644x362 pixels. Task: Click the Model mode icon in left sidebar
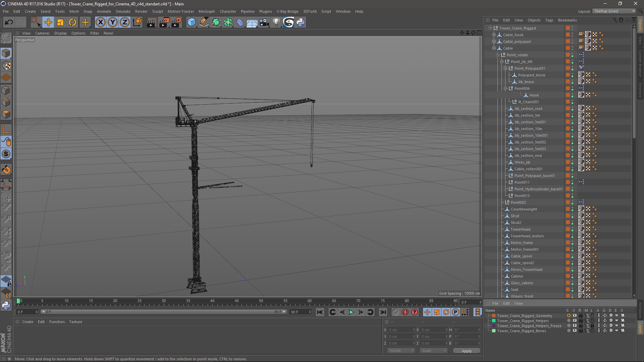(x=6, y=54)
